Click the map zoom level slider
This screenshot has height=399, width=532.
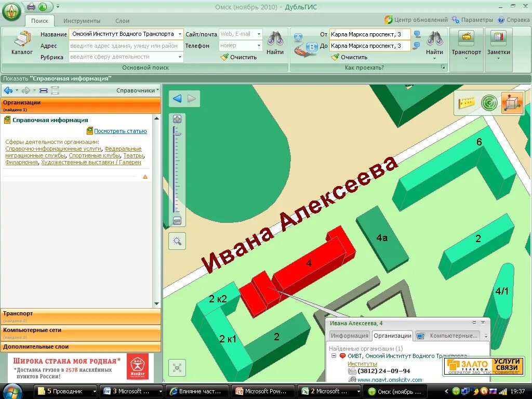click(x=177, y=133)
